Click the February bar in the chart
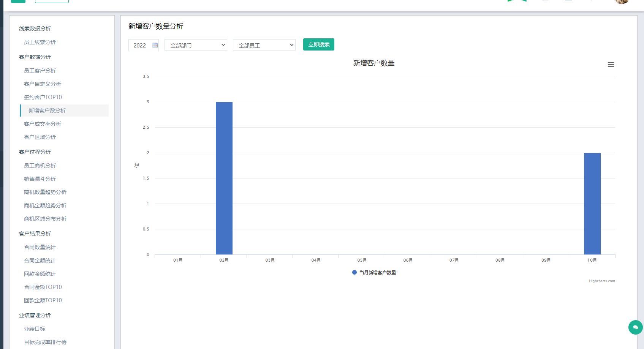The height and width of the screenshot is (349, 644). 224,178
